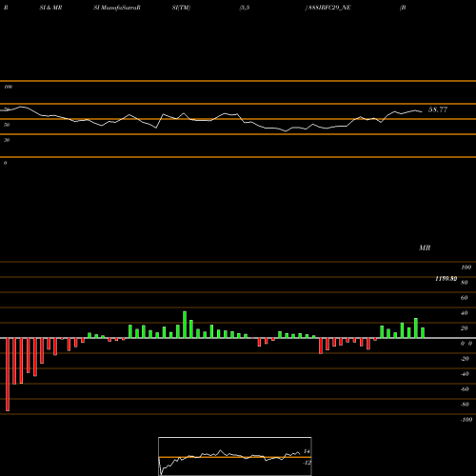Click the price label 1150.52
Image resolution: width=476 pixels, height=476 pixels.
pyautogui.click(x=446, y=279)
